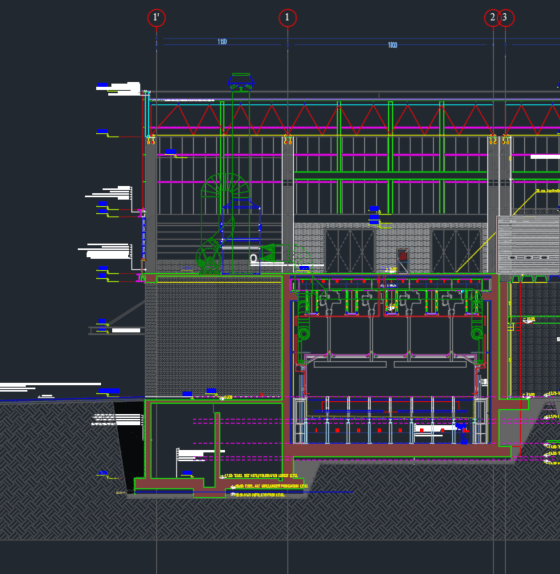Image resolution: width=560 pixels, height=574 pixels.
Task: Select the left green pulley wheel in basement
Action: (303, 334)
